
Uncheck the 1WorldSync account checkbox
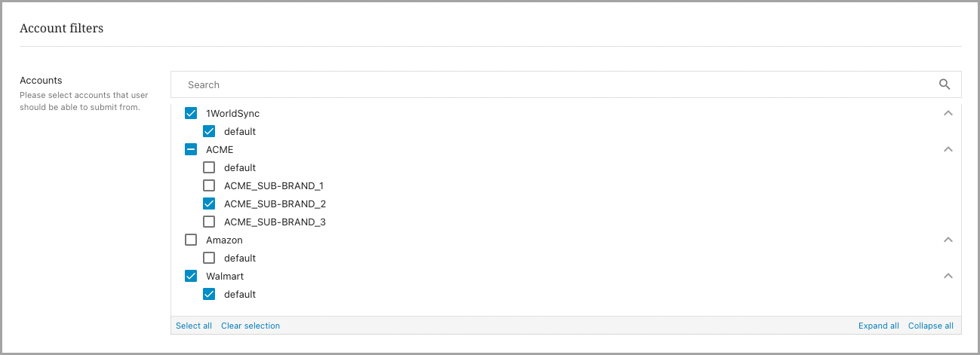pos(191,113)
